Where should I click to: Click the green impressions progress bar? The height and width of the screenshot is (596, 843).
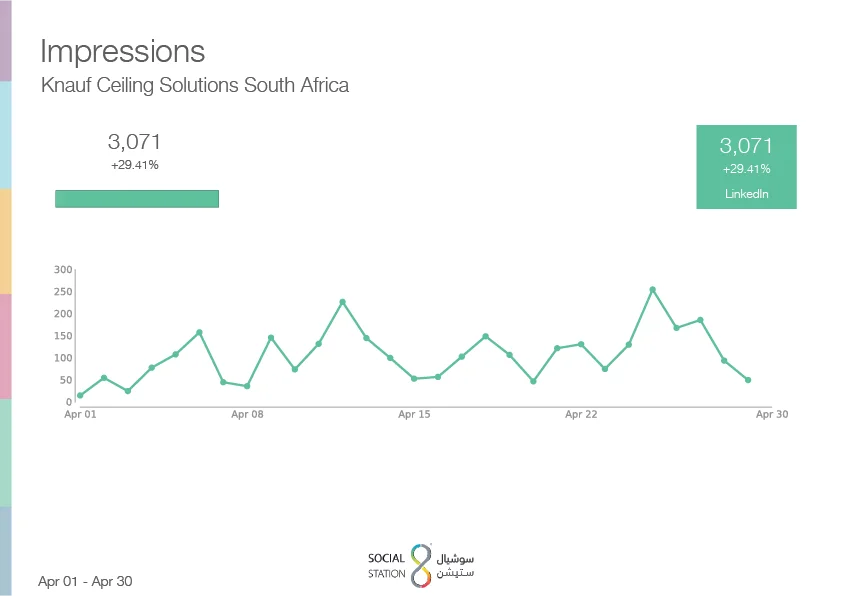pyautogui.click(x=136, y=198)
